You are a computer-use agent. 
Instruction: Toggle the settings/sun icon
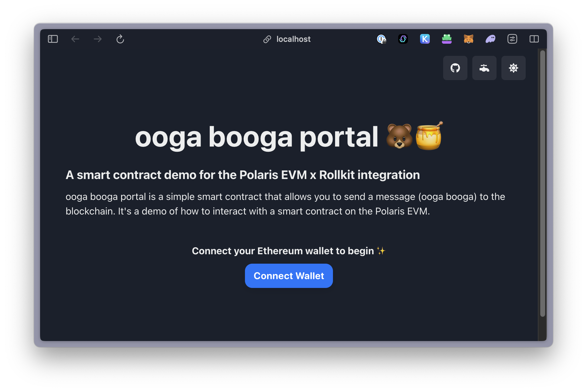(x=513, y=68)
